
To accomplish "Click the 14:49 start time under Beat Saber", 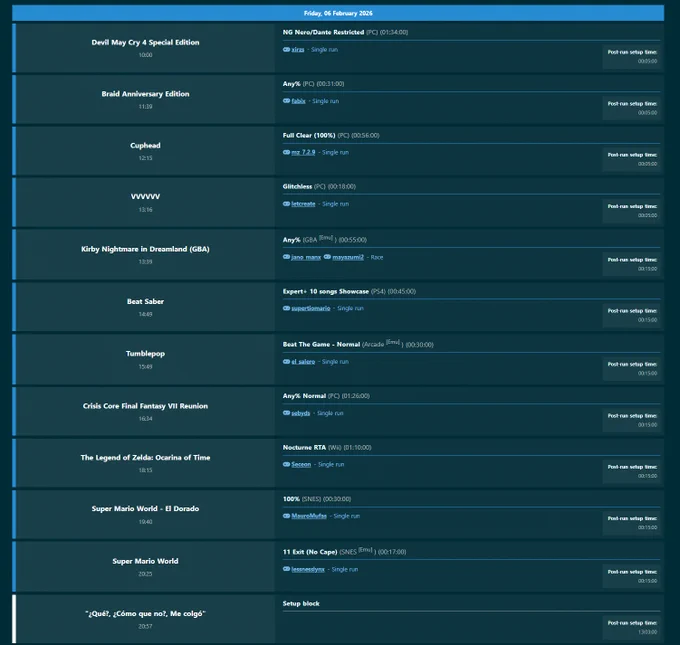I will click(145, 314).
